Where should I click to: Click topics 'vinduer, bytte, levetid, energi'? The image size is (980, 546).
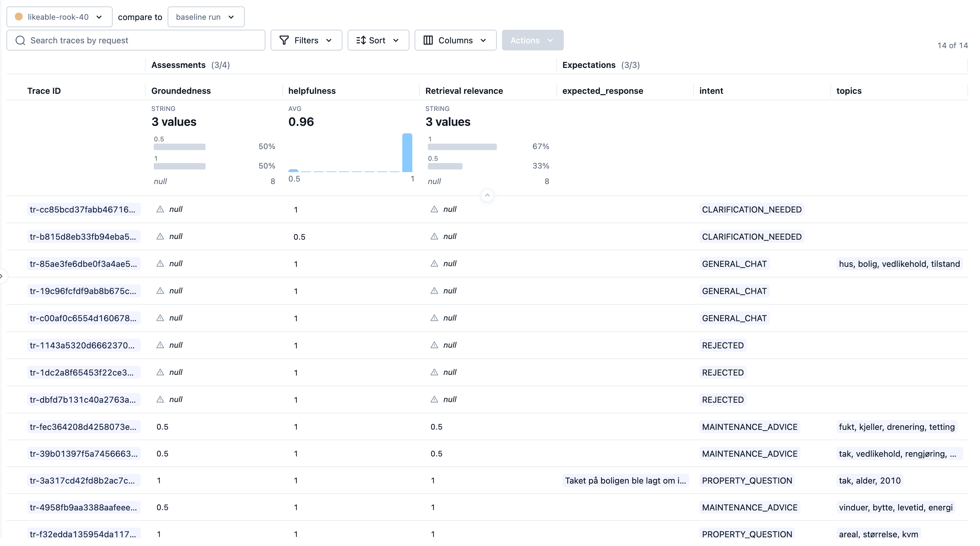click(896, 508)
